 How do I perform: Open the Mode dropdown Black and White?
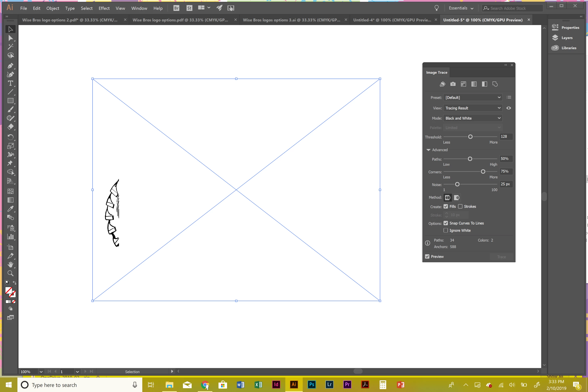point(473,118)
